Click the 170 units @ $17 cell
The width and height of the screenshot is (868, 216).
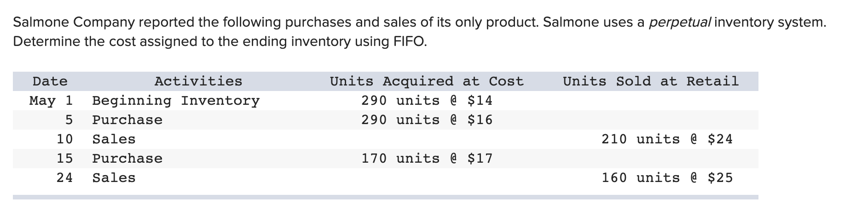(427, 159)
